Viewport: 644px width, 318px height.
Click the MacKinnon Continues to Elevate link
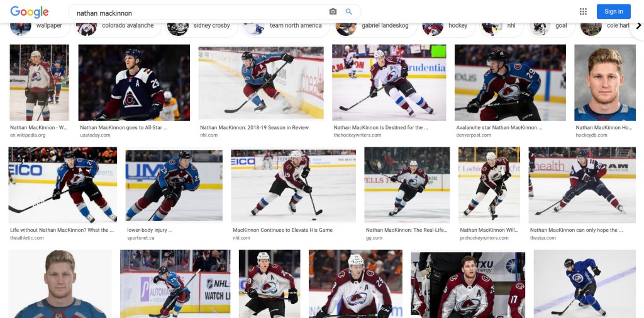[x=282, y=230]
